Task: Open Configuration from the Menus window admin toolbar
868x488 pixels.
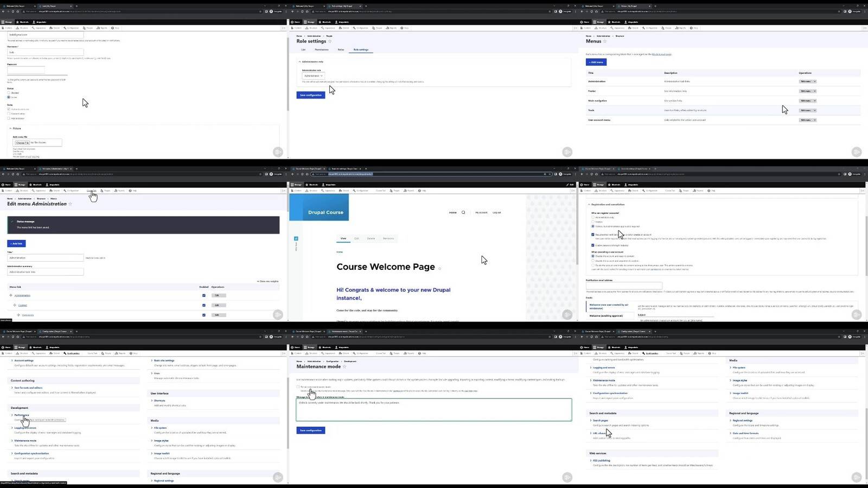Action: [650, 28]
